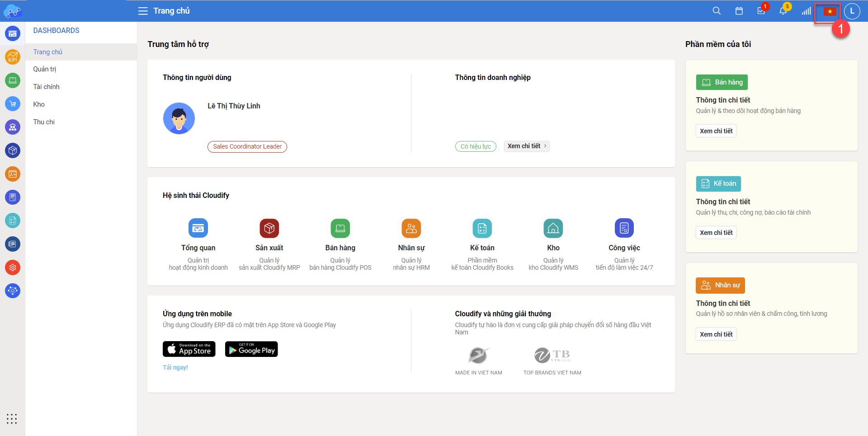
Task: Open Xem chi tiết in the Kế toán card
Action: point(716,233)
